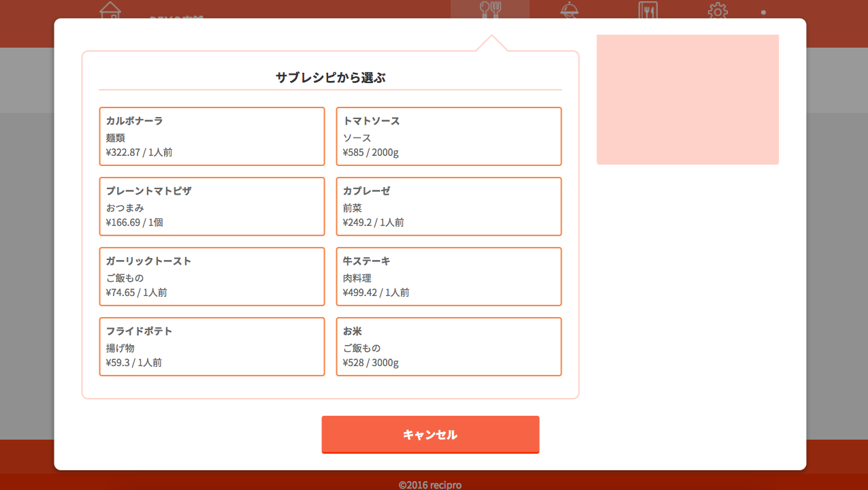Click the pink panel on the right
The width and height of the screenshot is (868, 490).
click(x=688, y=99)
